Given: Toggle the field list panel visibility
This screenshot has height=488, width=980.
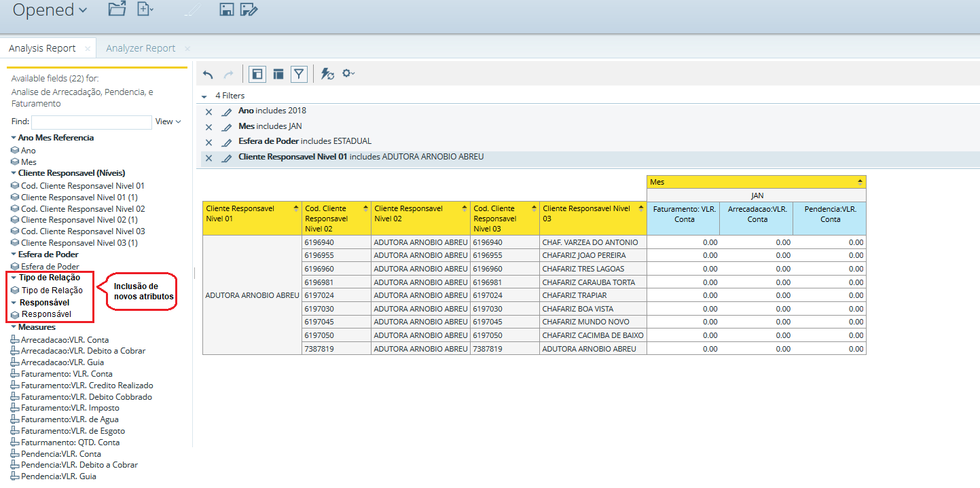Looking at the screenshot, I should [x=257, y=74].
